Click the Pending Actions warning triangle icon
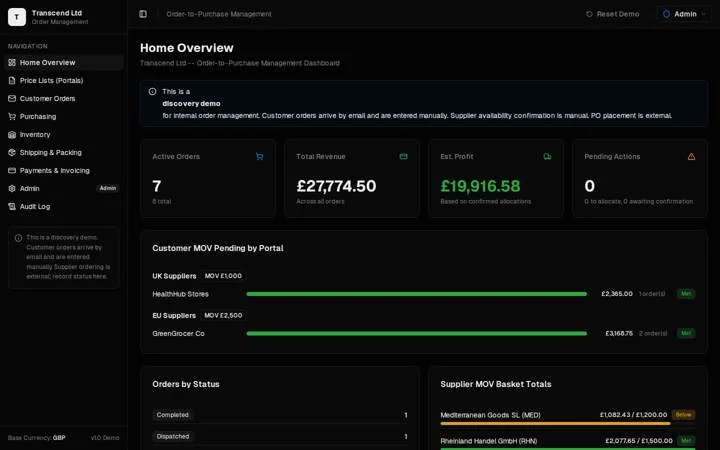 pos(691,157)
